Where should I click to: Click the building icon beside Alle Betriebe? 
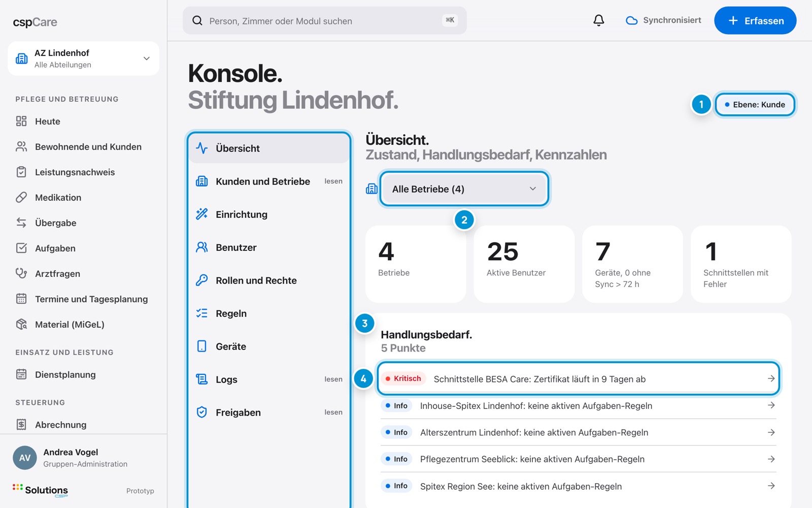click(x=371, y=188)
